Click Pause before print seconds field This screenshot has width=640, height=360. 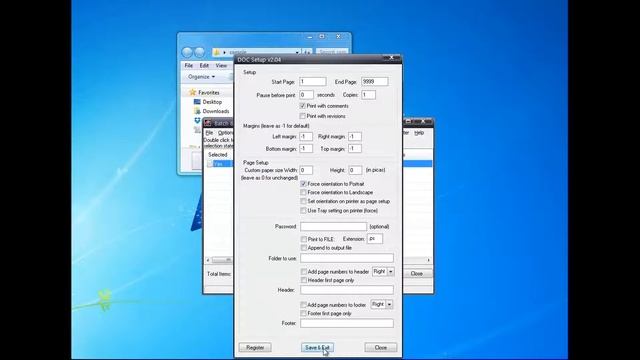(307, 95)
